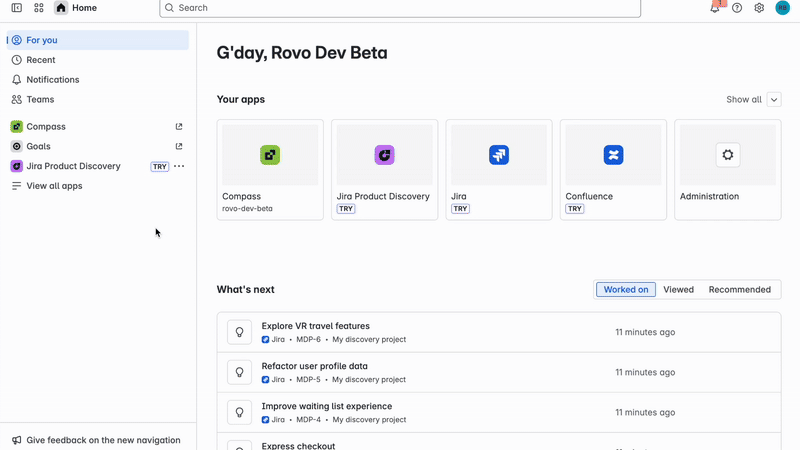
Task: Open the help question mark icon
Action: [x=737, y=8]
